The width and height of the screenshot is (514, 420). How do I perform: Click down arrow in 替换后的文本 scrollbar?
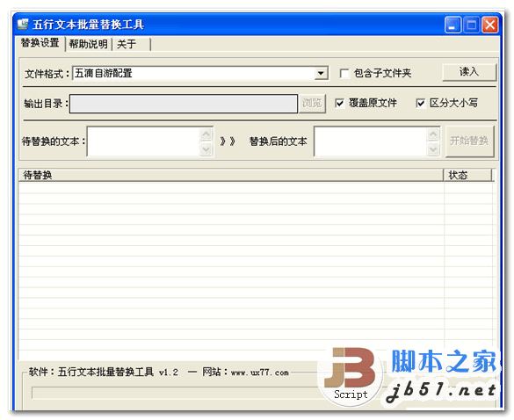pyautogui.click(x=433, y=149)
